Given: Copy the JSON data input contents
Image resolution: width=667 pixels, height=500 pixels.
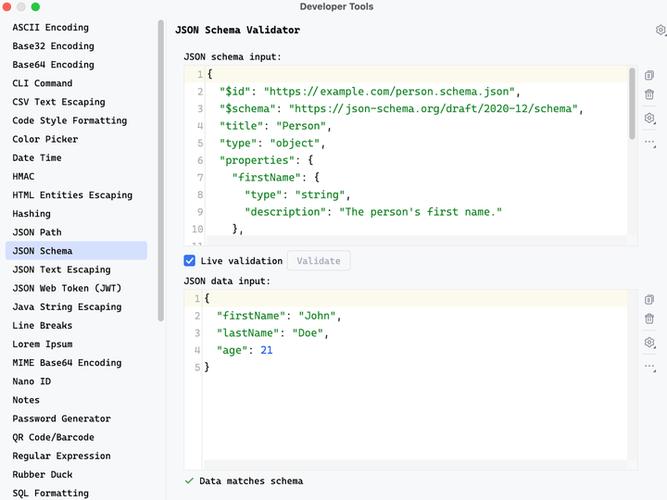Looking at the screenshot, I should pos(649,300).
